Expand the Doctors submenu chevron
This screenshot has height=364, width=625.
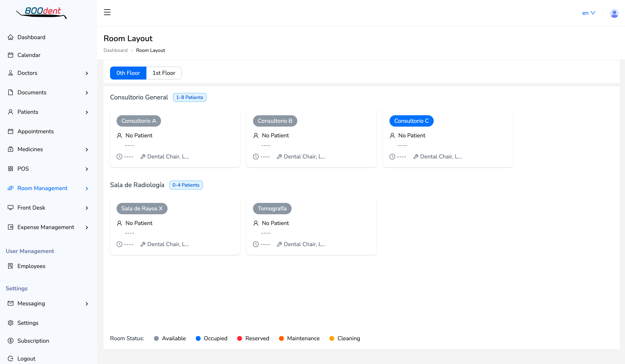(87, 73)
